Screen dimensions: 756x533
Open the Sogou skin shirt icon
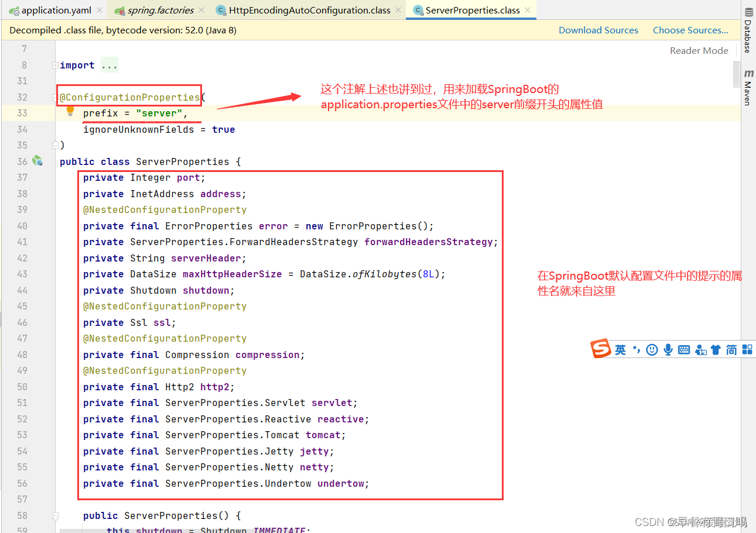pyautogui.click(x=716, y=349)
